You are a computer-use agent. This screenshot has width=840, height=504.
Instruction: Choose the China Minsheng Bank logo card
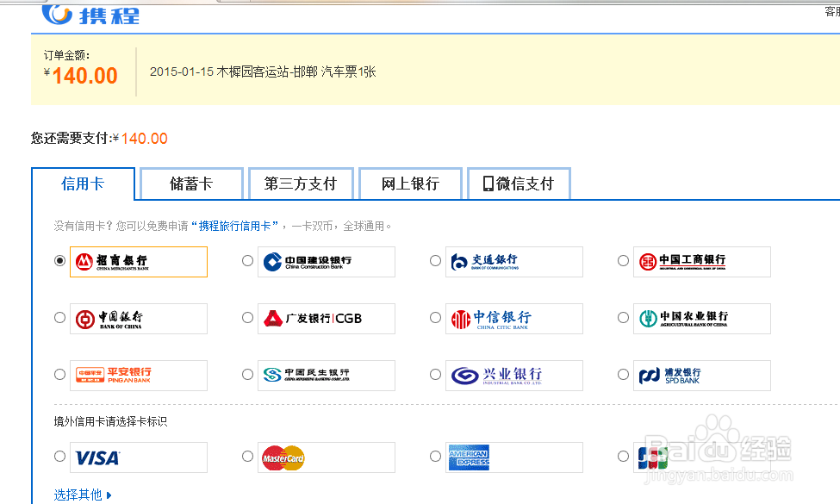coord(327,376)
